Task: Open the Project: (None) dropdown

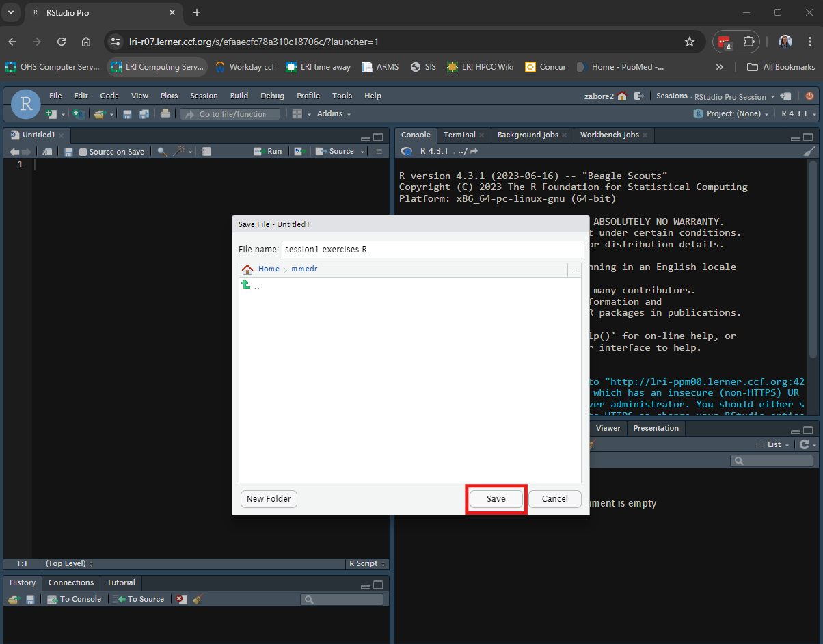Action: (731, 114)
